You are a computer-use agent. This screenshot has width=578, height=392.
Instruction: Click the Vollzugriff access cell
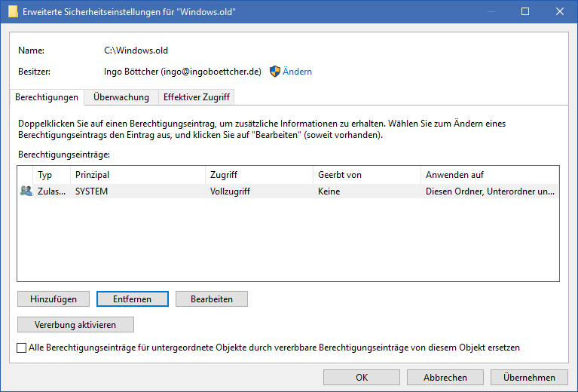[230, 191]
